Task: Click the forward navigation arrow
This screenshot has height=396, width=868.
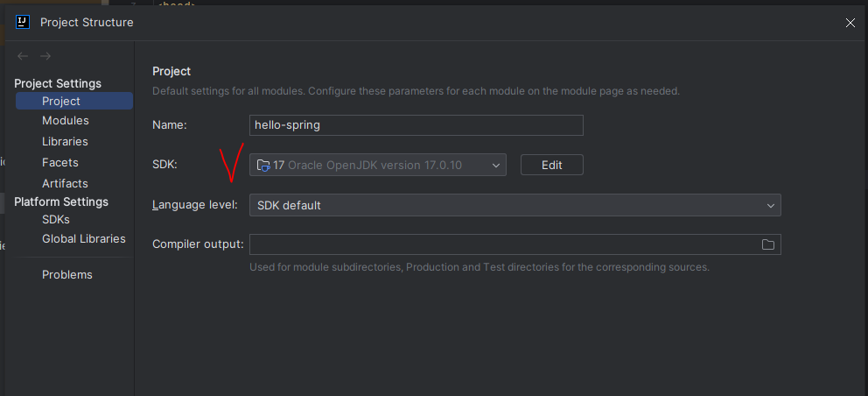Action: pyautogui.click(x=45, y=56)
